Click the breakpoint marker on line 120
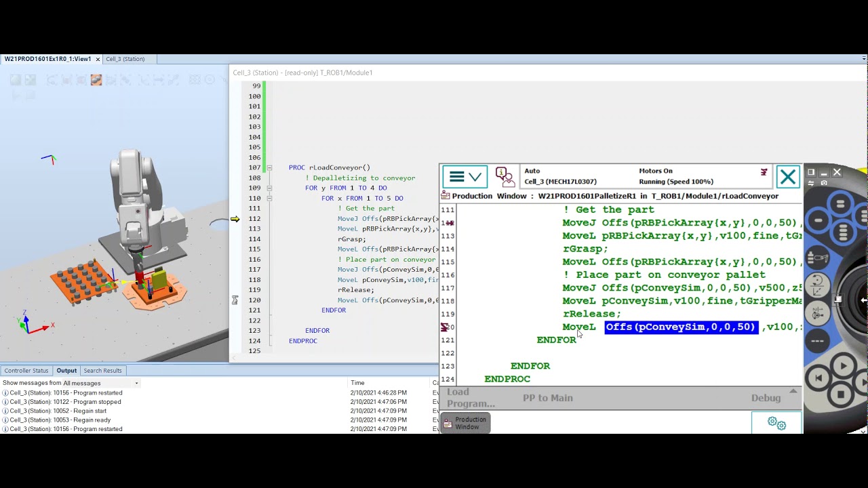The height and width of the screenshot is (488, 868). click(x=444, y=327)
